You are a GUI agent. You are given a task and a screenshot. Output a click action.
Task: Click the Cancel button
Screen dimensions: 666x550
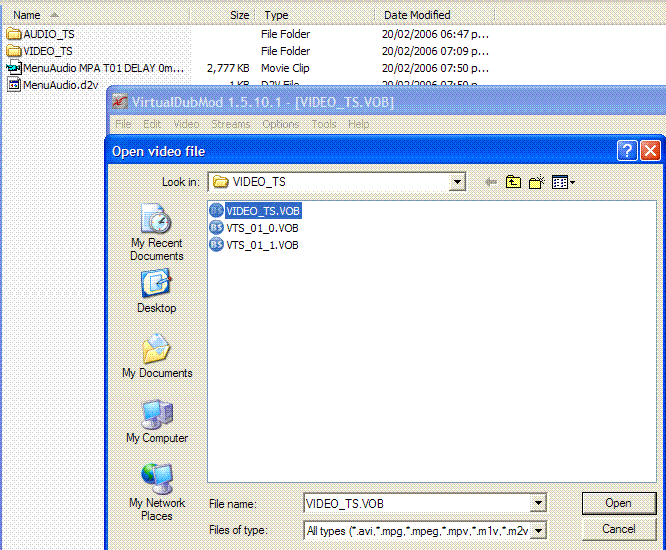[x=618, y=529]
